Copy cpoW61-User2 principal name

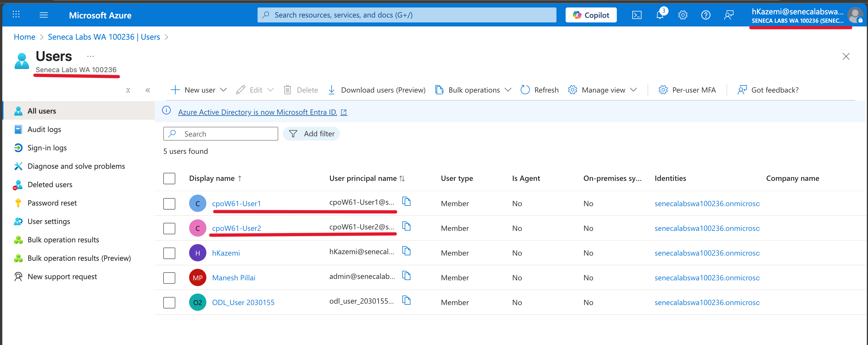pos(407,226)
